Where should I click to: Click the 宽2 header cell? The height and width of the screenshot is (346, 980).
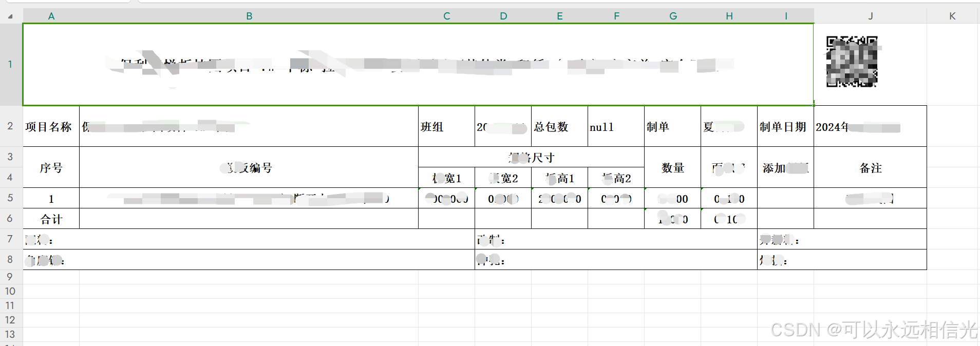pyautogui.click(x=503, y=178)
